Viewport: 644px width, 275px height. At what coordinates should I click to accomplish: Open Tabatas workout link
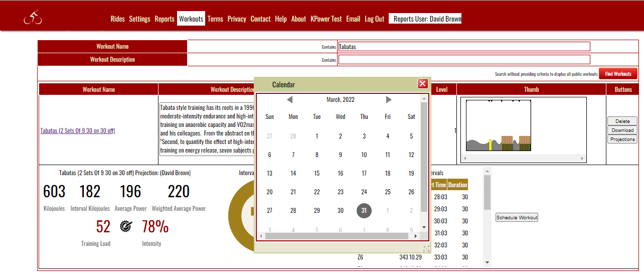(x=77, y=131)
